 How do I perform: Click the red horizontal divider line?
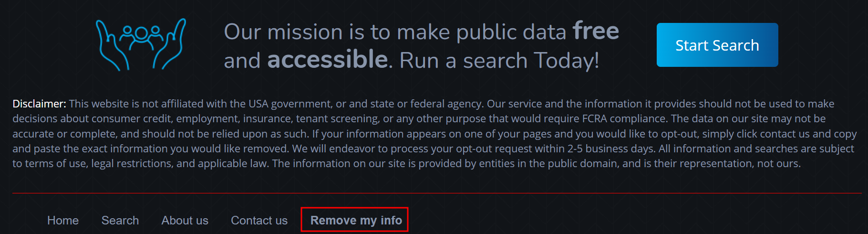pyautogui.click(x=437, y=193)
